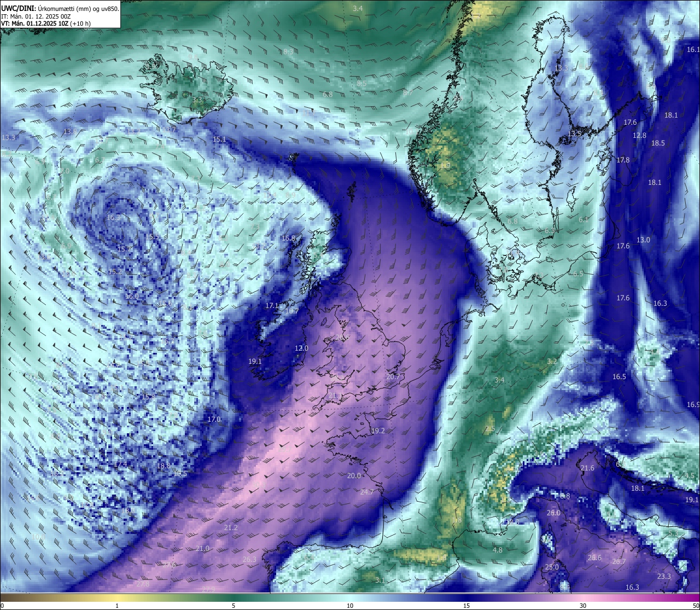Click the 4.8 value label
The height and width of the screenshot is (610, 700).
pos(498,550)
